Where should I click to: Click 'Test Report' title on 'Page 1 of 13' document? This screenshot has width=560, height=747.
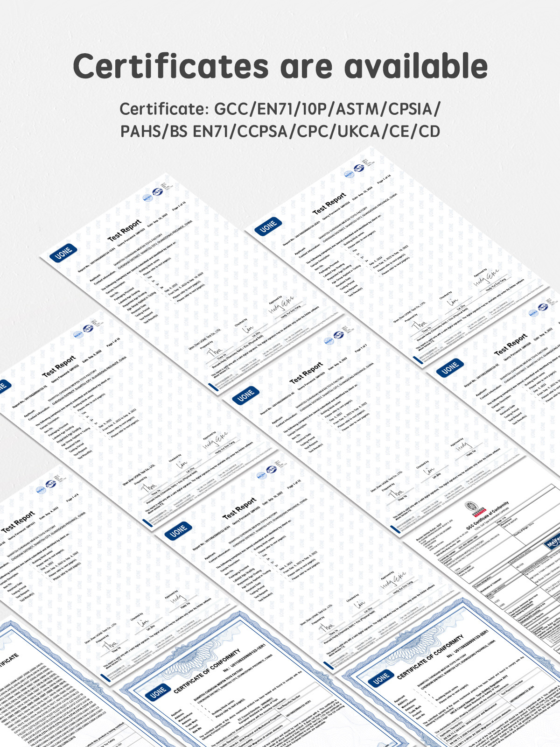pos(239,508)
